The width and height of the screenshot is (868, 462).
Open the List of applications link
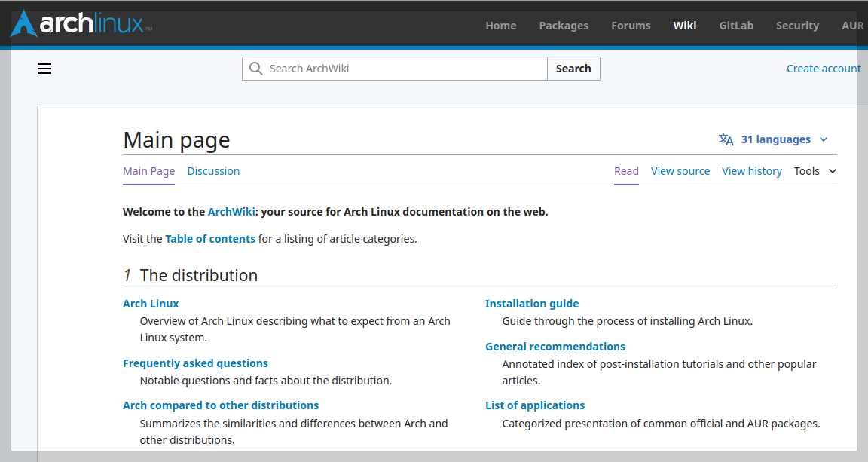pos(535,405)
